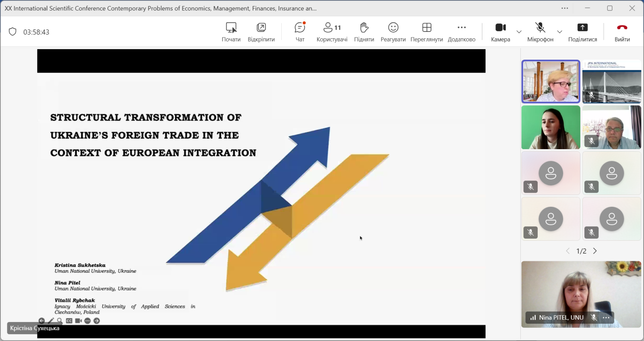The height and width of the screenshot is (341, 644).
Task: Click the muted mic icon on the man's thumbnail
Action: point(591,141)
